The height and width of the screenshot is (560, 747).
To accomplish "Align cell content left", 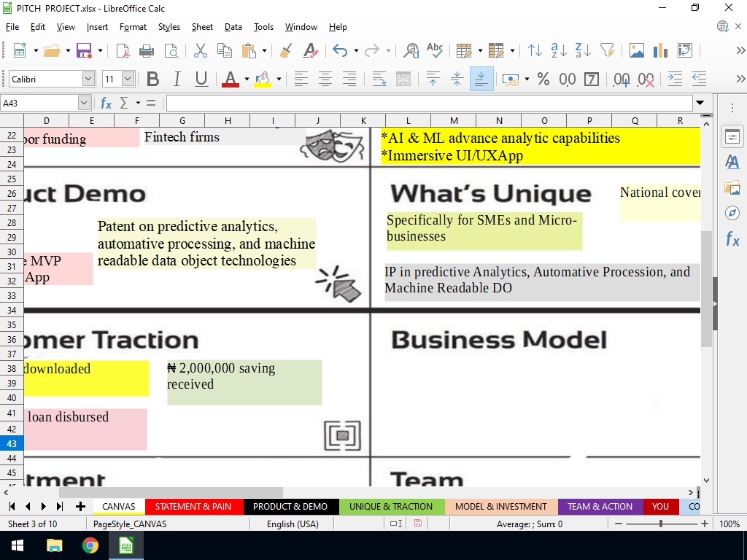I will pos(301,79).
